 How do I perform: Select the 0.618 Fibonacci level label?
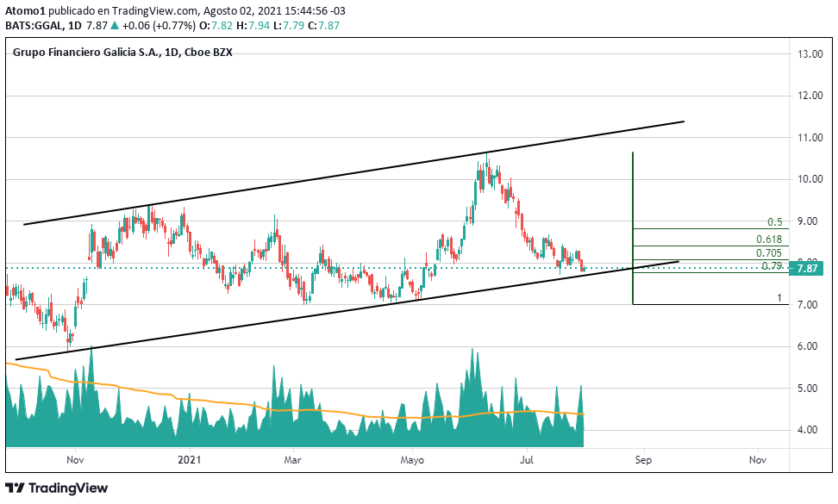click(x=769, y=240)
